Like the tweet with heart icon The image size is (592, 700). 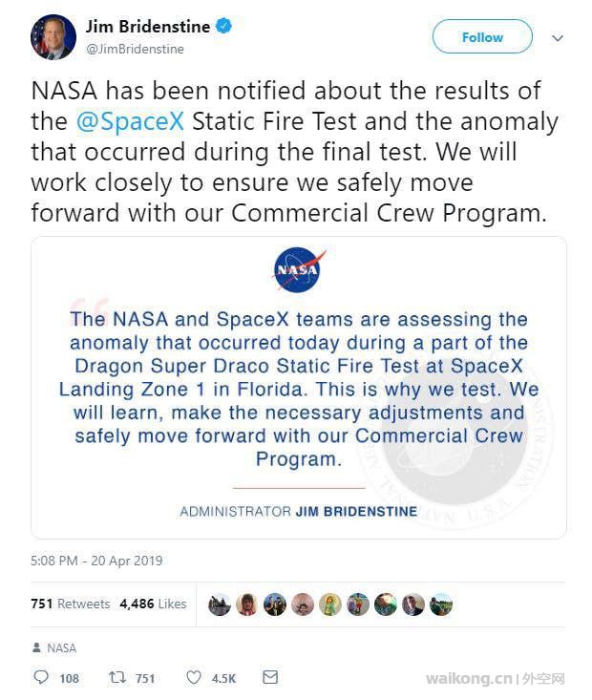click(193, 677)
